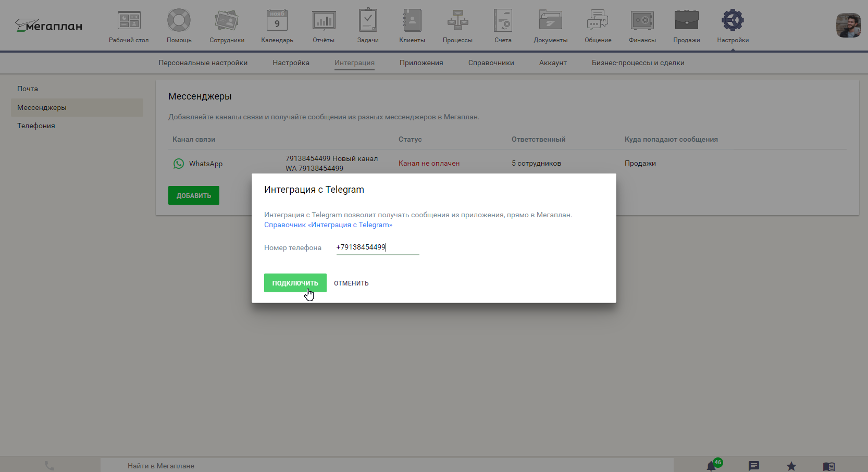The height and width of the screenshot is (472, 868).
Task: Open the Финансы safe icon
Action: click(642, 21)
